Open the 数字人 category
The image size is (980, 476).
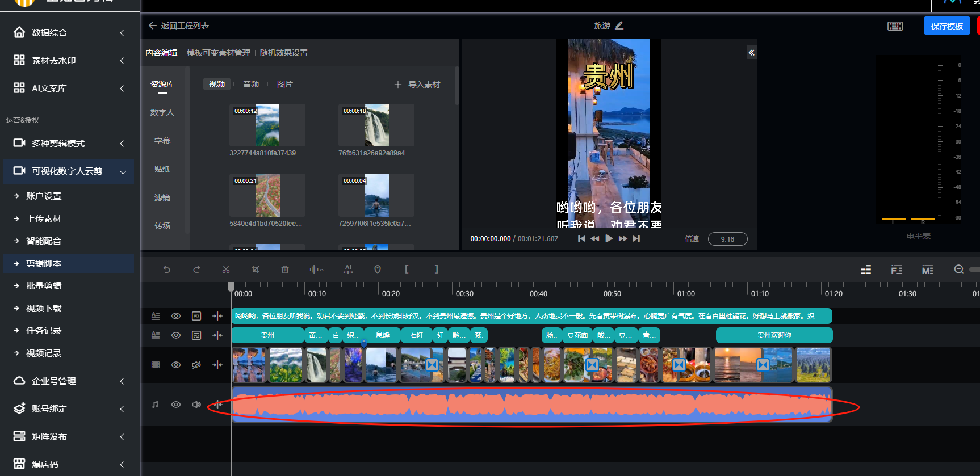click(x=162, y=112)
